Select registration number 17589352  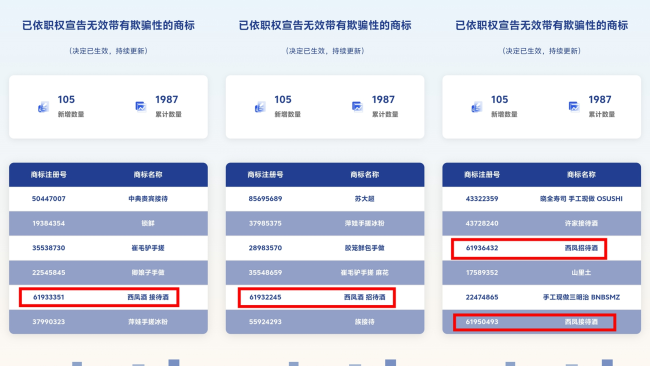click(x=482, y=273)
